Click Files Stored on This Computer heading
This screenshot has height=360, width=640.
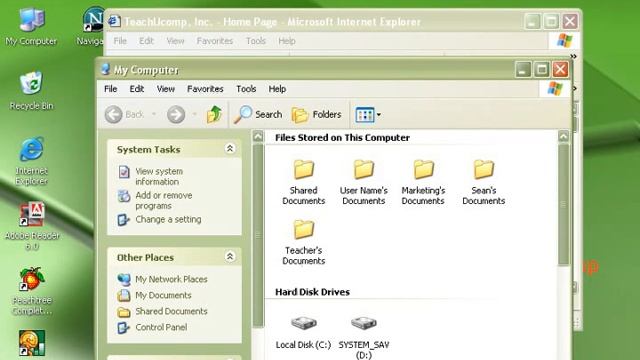[342, 138]
